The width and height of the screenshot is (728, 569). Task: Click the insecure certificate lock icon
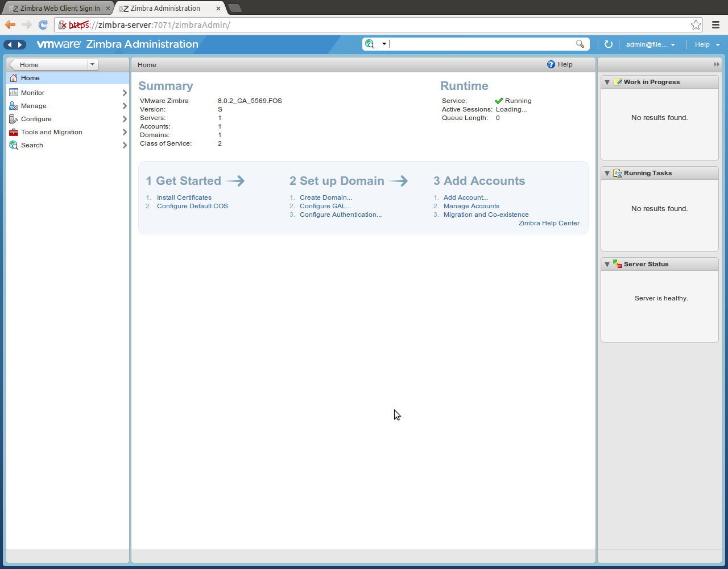(x=63, y=25)
